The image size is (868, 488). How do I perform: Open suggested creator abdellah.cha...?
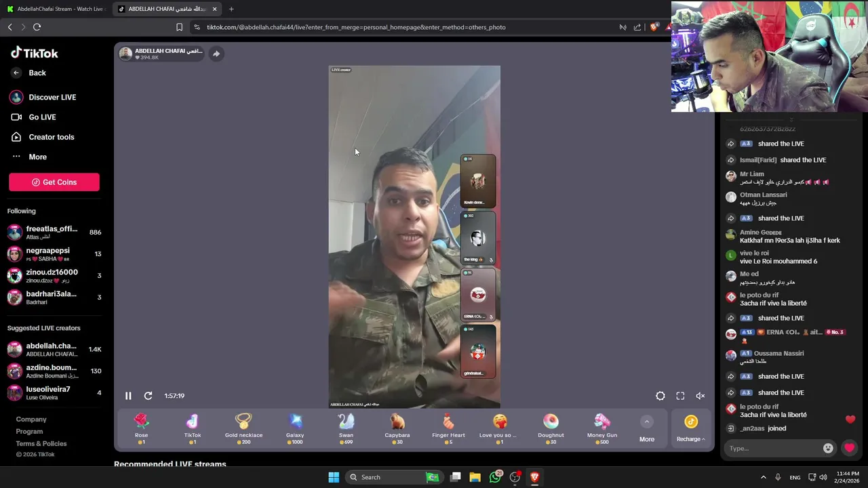[x=54, y=349]
